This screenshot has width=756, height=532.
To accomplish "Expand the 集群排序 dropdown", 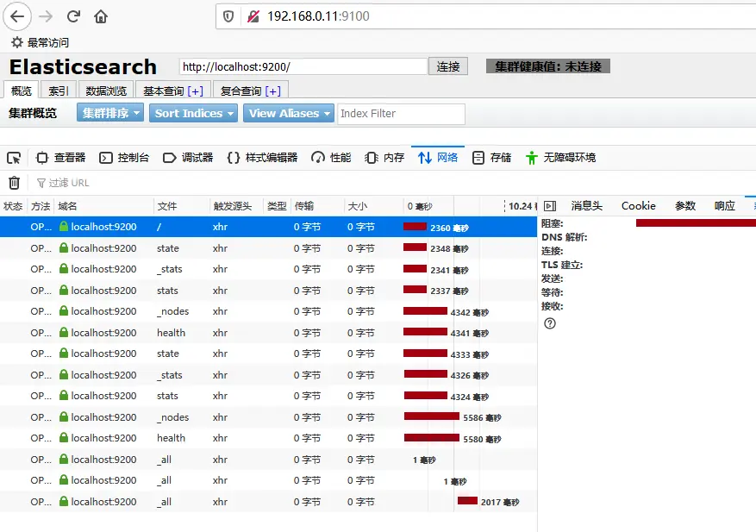I will [x=110, y=113].
